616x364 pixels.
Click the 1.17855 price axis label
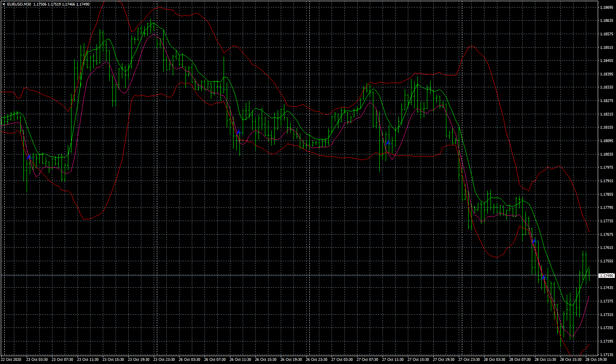(606, 195)
